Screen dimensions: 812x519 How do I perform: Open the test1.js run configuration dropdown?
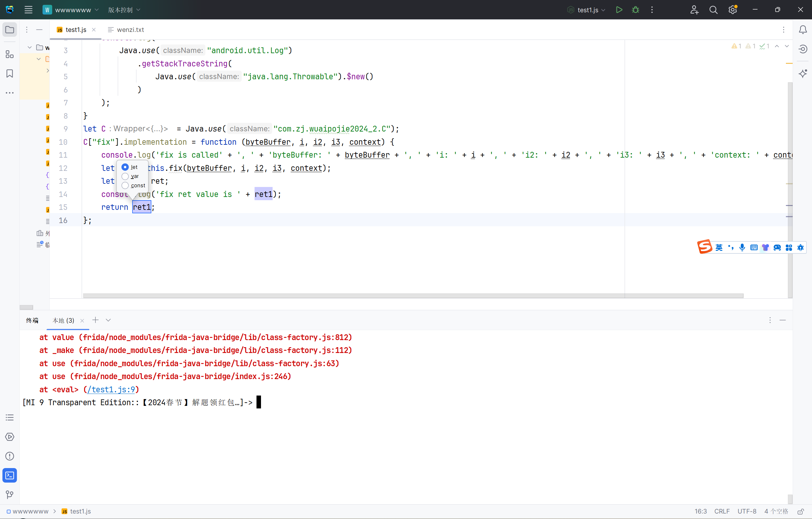586,10
